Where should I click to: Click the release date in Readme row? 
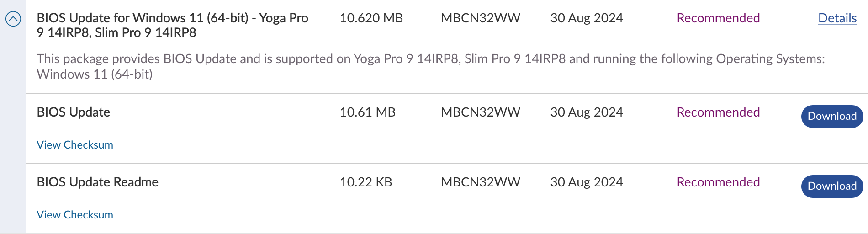(587, 182)
